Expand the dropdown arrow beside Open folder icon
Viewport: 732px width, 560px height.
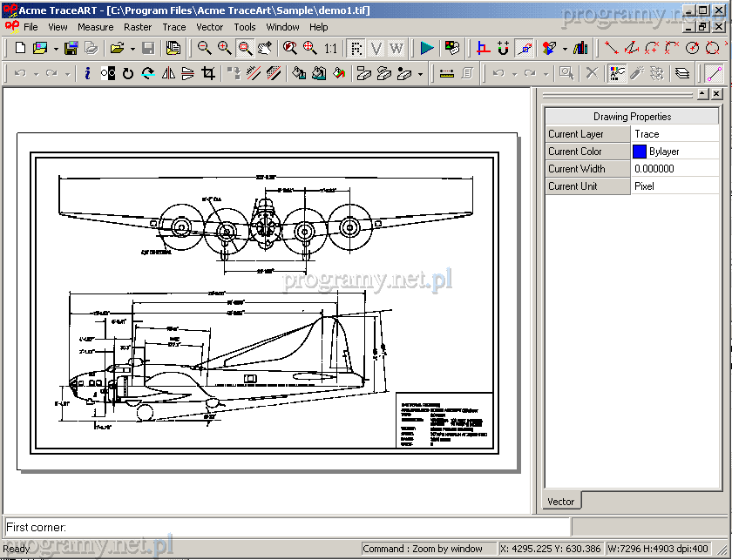pyautogui.click(x=132, y=49)
